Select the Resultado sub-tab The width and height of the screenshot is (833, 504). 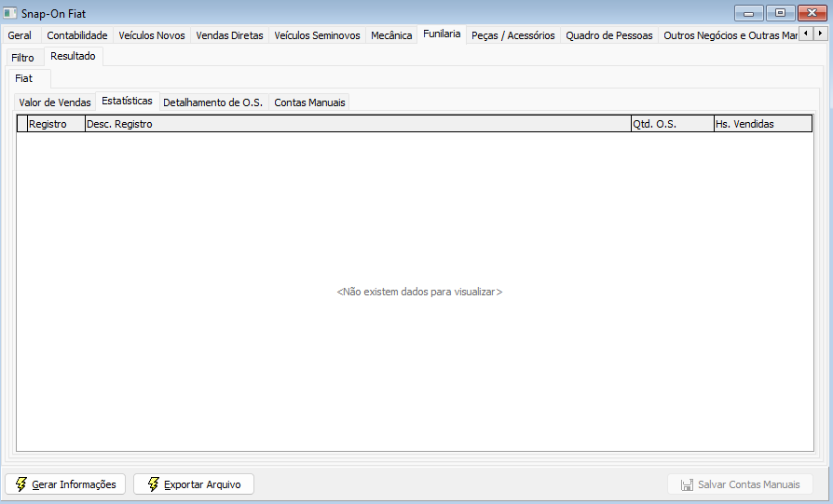[x=74, y=56]
